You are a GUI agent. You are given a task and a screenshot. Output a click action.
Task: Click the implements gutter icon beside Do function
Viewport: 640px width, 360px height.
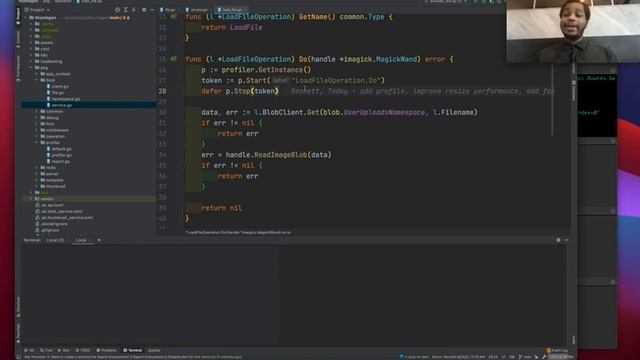pyautogui.click(x=173, y=59)
